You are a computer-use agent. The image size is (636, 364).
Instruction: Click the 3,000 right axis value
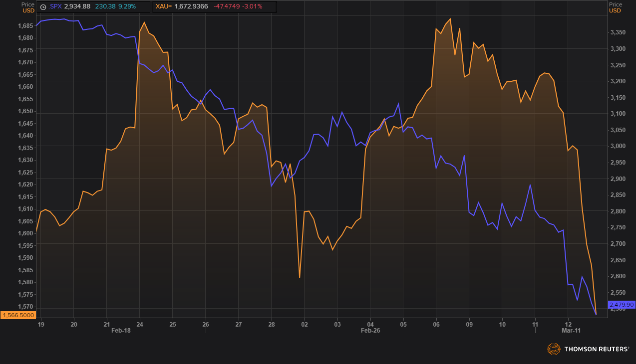(617, 146)
